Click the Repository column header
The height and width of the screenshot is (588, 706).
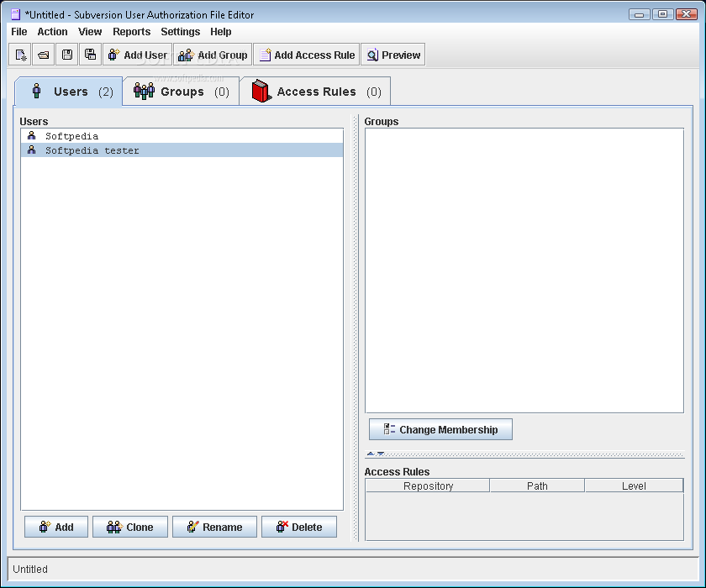pyautogui.click(x=428, y=486)
